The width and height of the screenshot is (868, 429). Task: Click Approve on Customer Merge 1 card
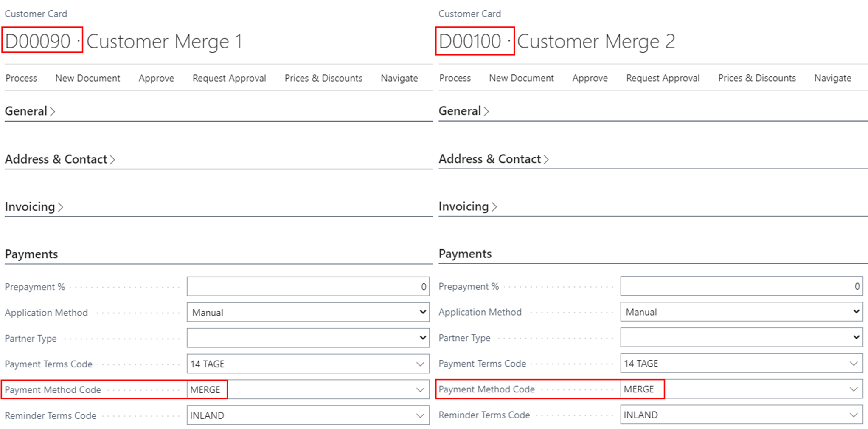(156, 78)
